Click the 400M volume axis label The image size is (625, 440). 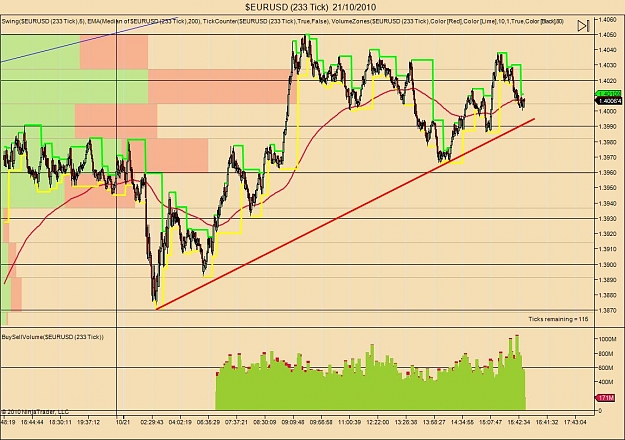[606, 382]
